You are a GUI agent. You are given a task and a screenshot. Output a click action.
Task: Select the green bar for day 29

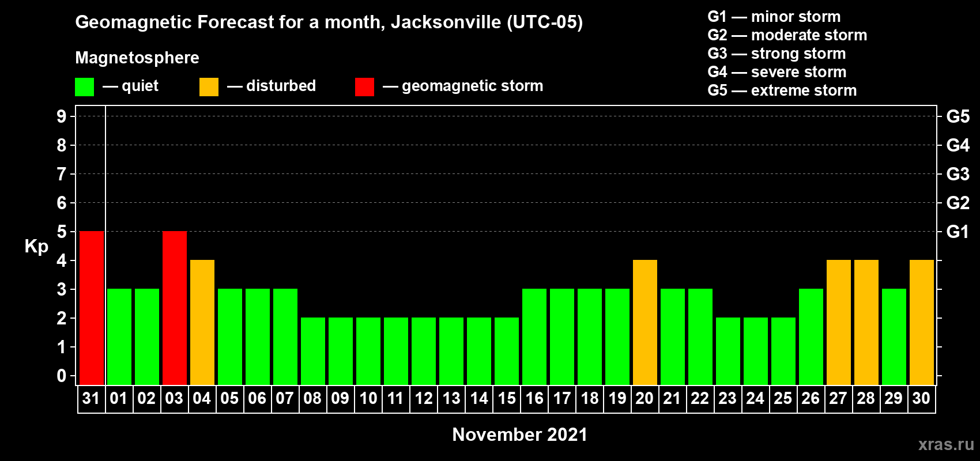tap(894, 337)
